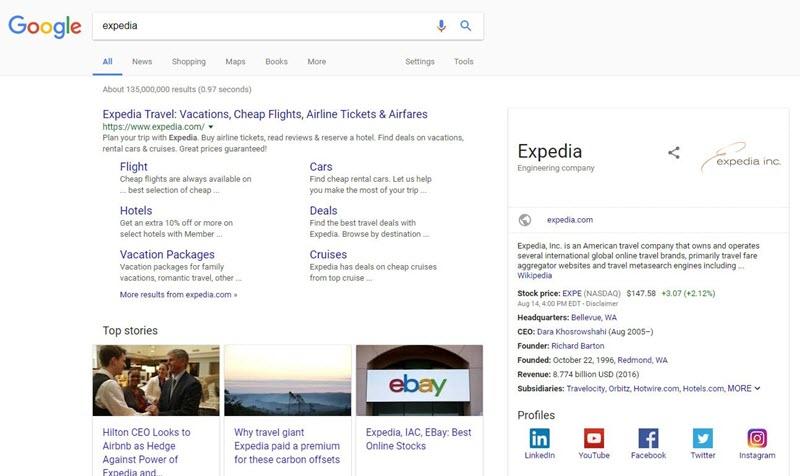Open the Wikipedia source link
Image resolution: width=800 pixels, height=476 pixels.
point(534,275)
